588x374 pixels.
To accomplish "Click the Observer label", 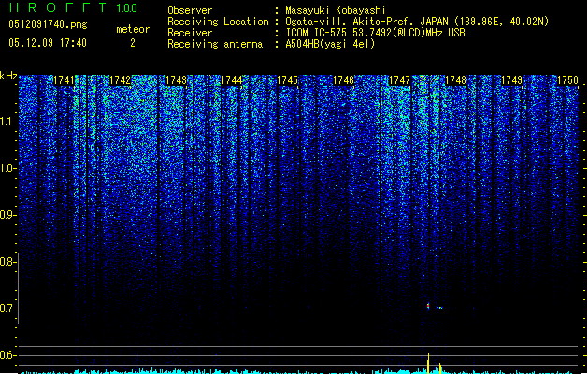I will point(190,10).
